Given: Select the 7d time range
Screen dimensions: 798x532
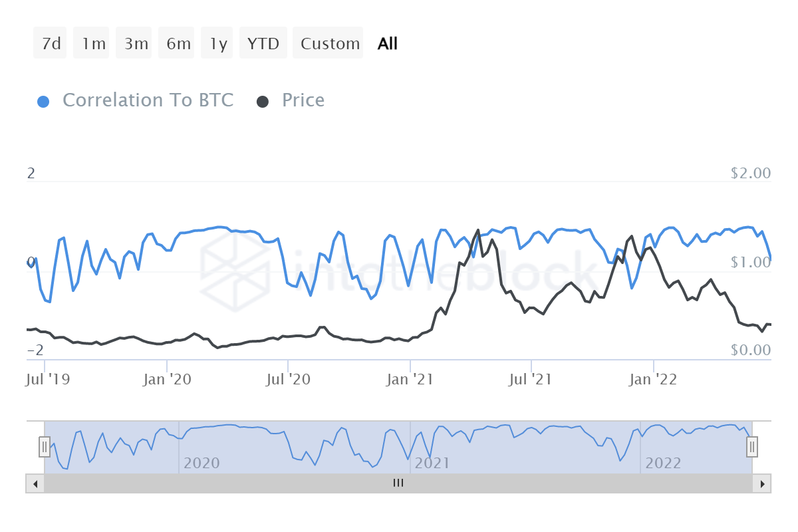Looking at the screenshot, I should [51, 44].
